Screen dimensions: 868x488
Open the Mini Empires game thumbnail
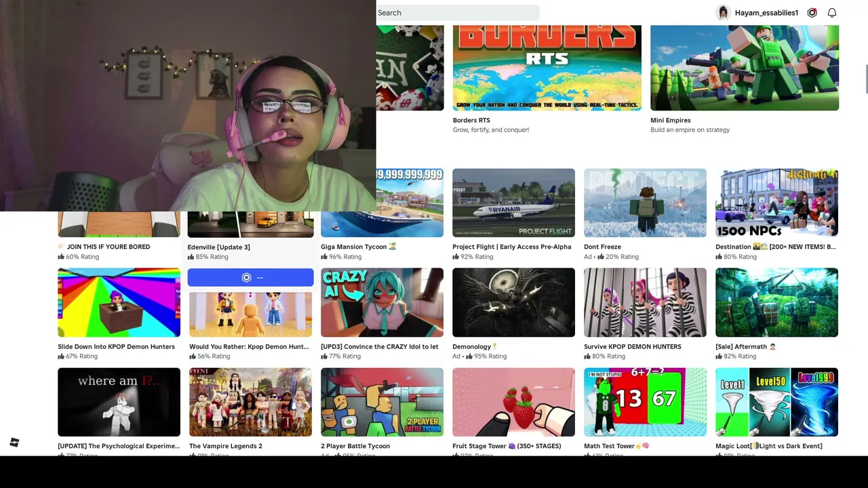(x=745, y=68)
